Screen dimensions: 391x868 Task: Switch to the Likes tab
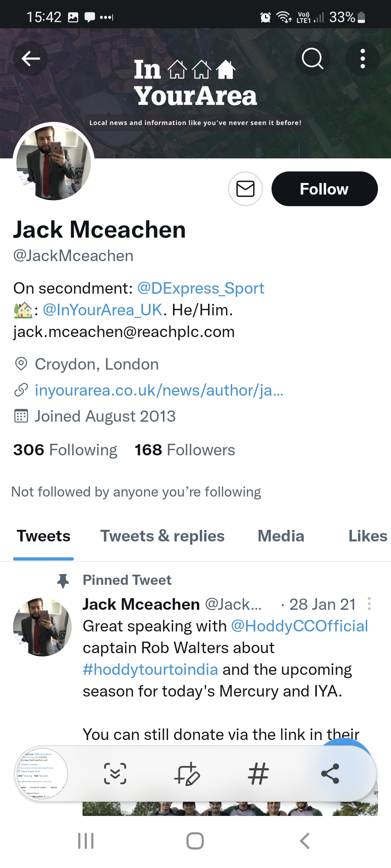click(368, 536)
